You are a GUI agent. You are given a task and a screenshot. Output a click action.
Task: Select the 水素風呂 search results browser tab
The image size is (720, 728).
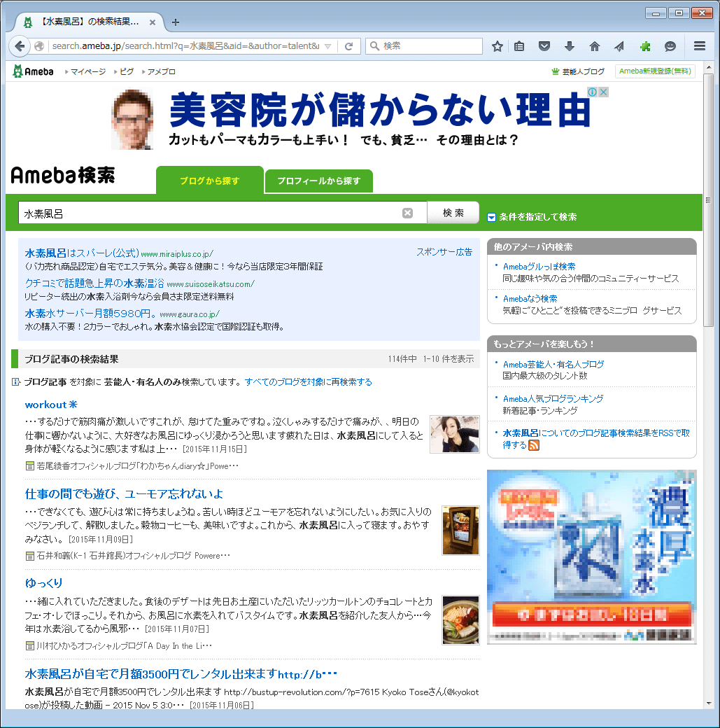coord(90,22)
